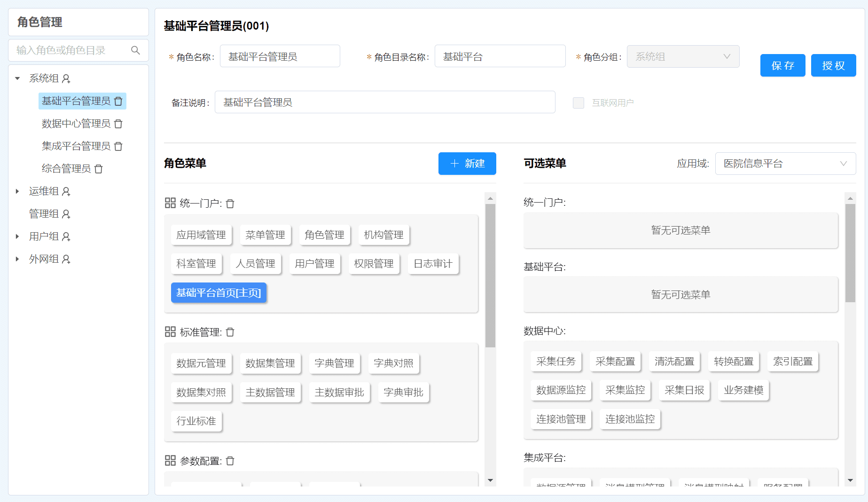Click the 角色菜单 vertical scrollbar thumb

pyautogui.click(x=490, y=275)
